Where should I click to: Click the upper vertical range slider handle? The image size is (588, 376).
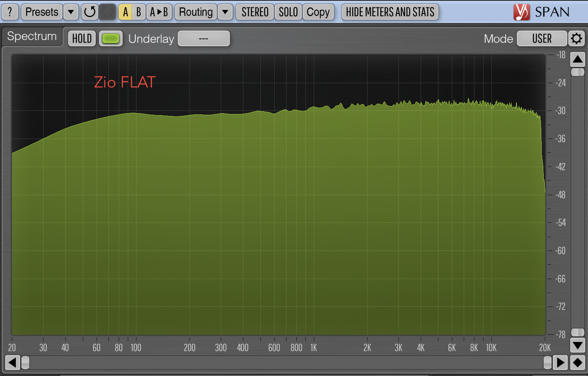pyautogui.click(x=578, y=72)
